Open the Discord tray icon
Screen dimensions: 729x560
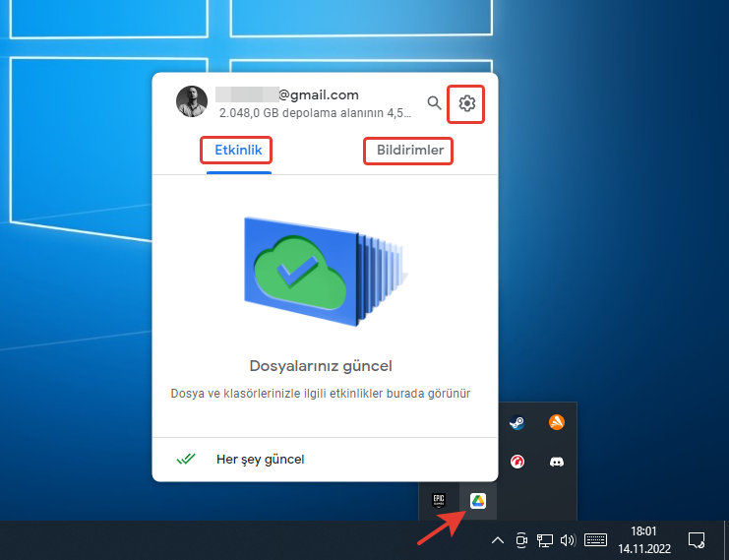tap(556, 462)
